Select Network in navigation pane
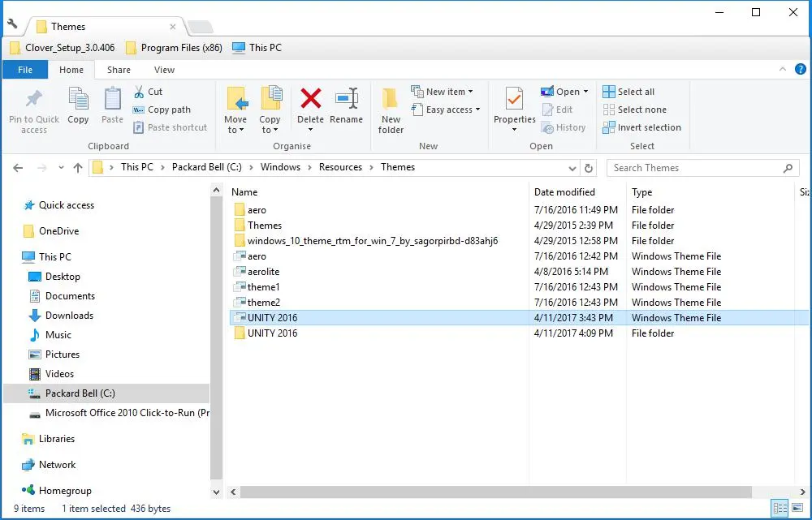Image resolution: width=812 pixels, height=520 pixels. [49, 465]
